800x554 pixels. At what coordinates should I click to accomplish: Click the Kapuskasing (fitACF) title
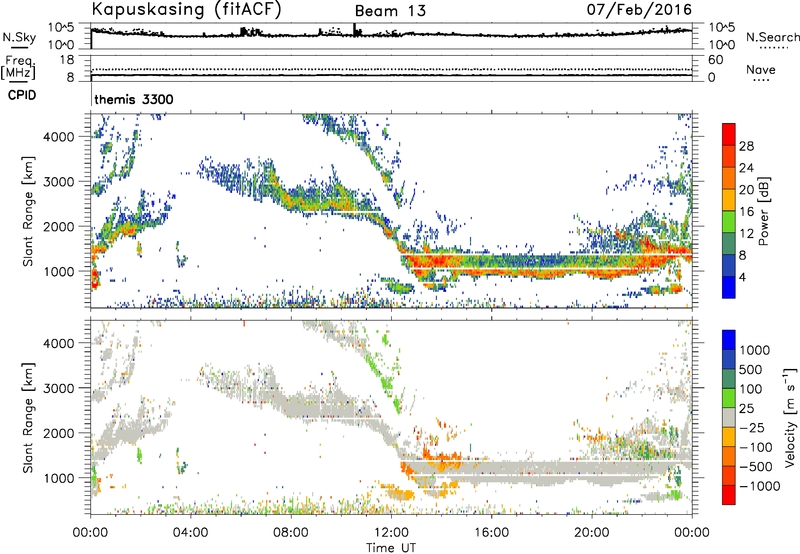[x=186, y=9]
